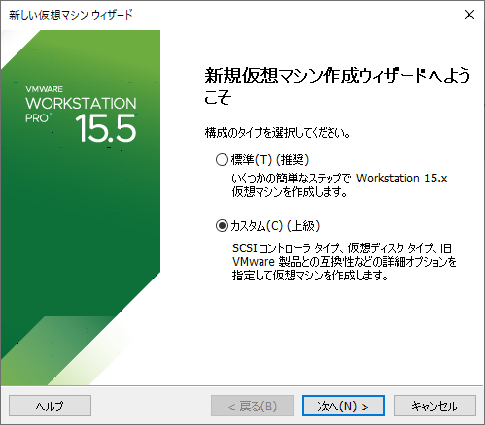Click the VMware Workstation Pro 15.5 logo
This screenshot has height=425, width=485.
click(x=81, y=114)
